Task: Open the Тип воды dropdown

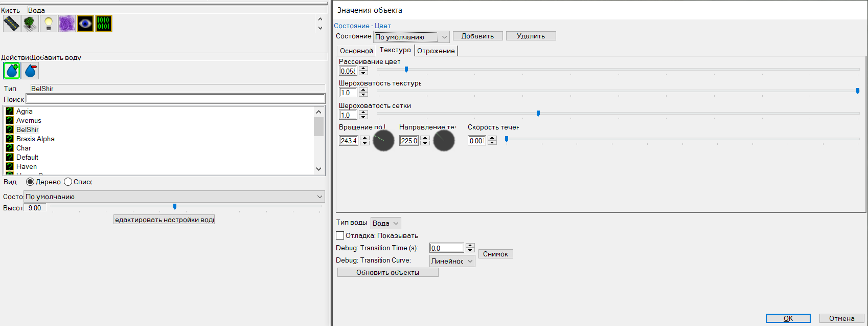Action: pos(386,223)
